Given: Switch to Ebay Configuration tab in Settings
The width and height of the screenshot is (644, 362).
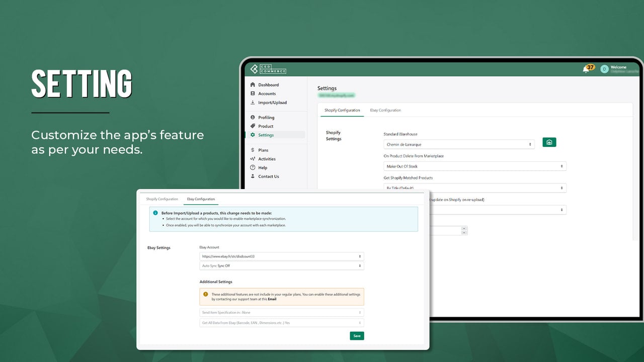Looking at the screenshot, I should (385, 110).
